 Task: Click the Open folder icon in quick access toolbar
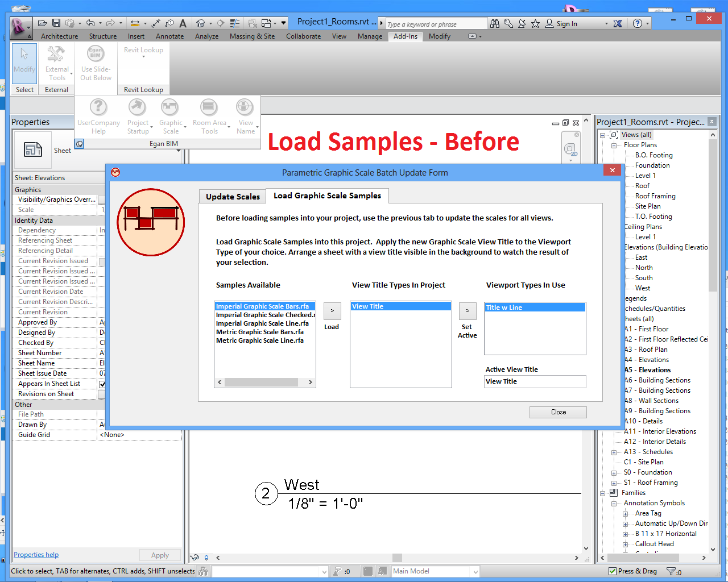pyautogui.click(x=43, y=23)
